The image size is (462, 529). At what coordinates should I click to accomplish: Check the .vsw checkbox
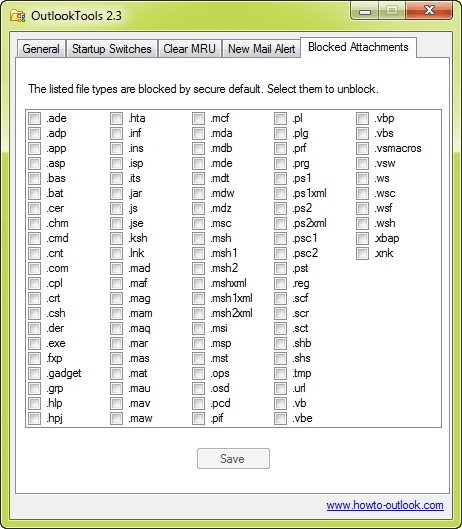tap(362, 163)
